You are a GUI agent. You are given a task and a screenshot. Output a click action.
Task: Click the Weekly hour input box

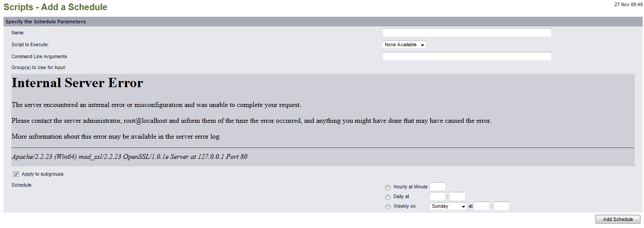pos(481,206)
